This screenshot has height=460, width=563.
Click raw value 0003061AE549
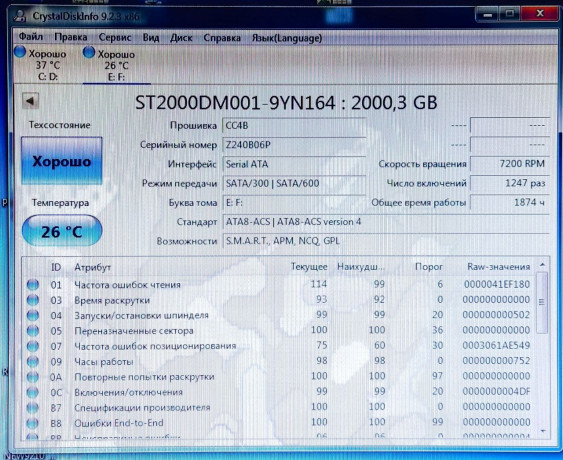click(x=496, y=345)
